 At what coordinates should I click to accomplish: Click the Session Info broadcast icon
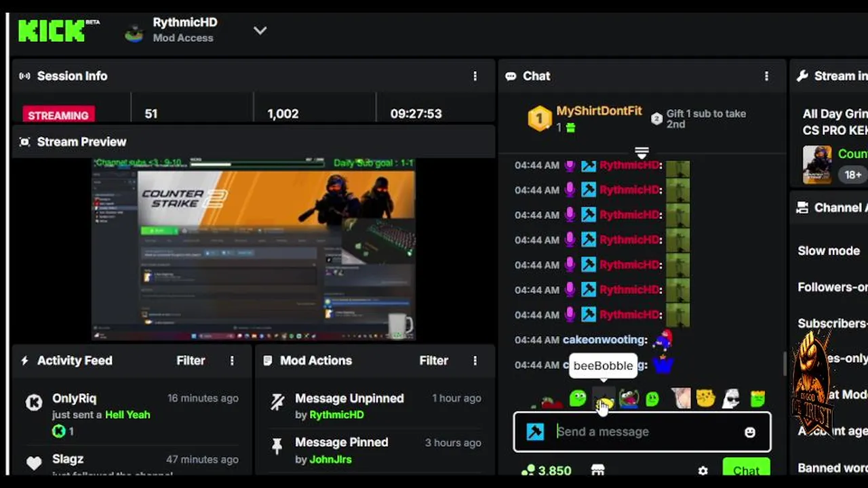pyautogui.click(x=25, y=76)
